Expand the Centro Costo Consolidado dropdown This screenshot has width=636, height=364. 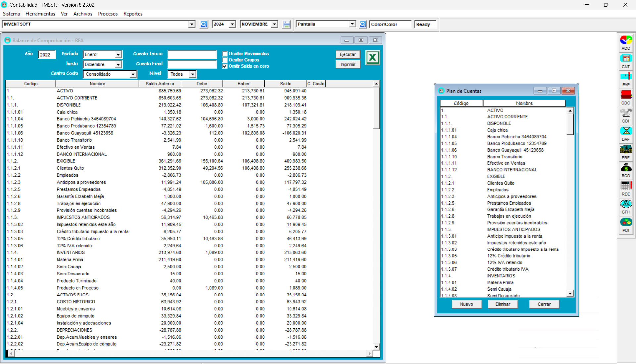[x=133, y=74]
